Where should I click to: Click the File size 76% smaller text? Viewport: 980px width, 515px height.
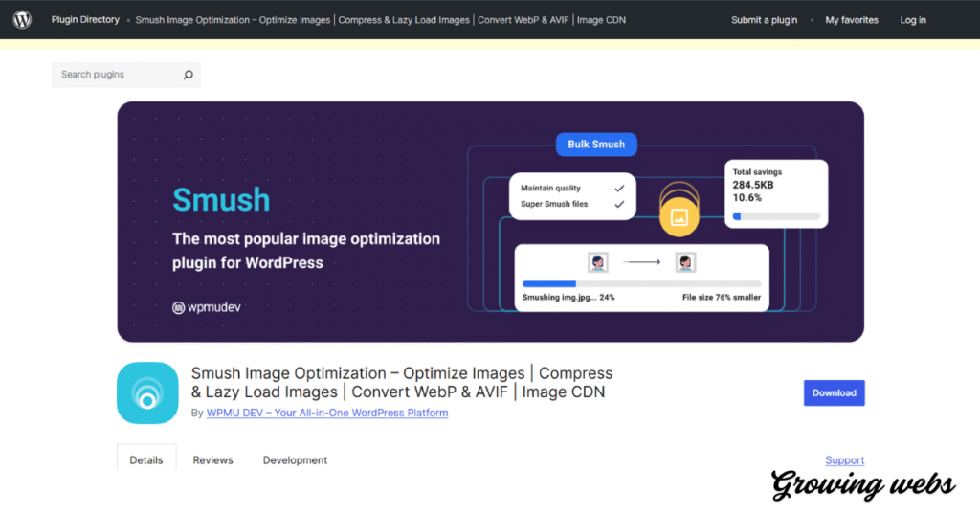[722, 298]
